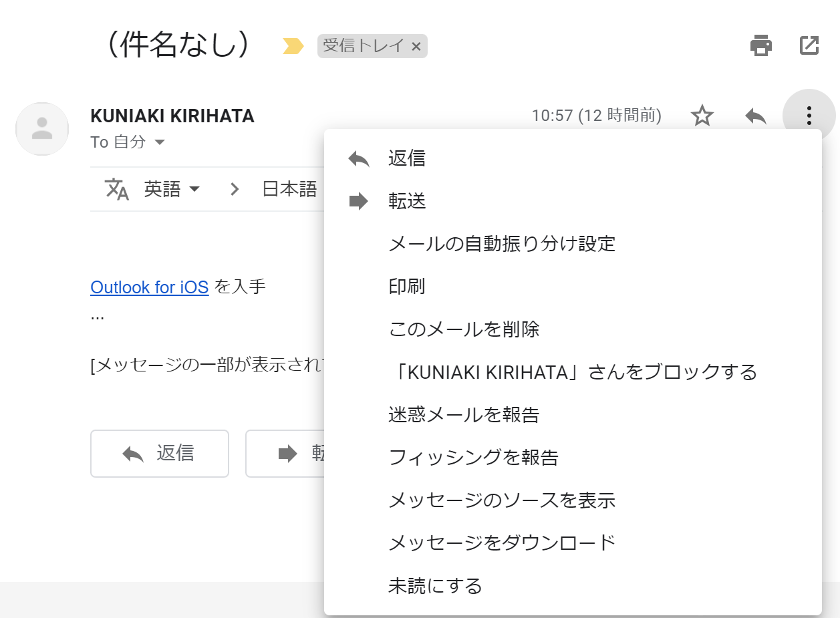
Task: Click the sender profile avatar
Action: (42, 128)
